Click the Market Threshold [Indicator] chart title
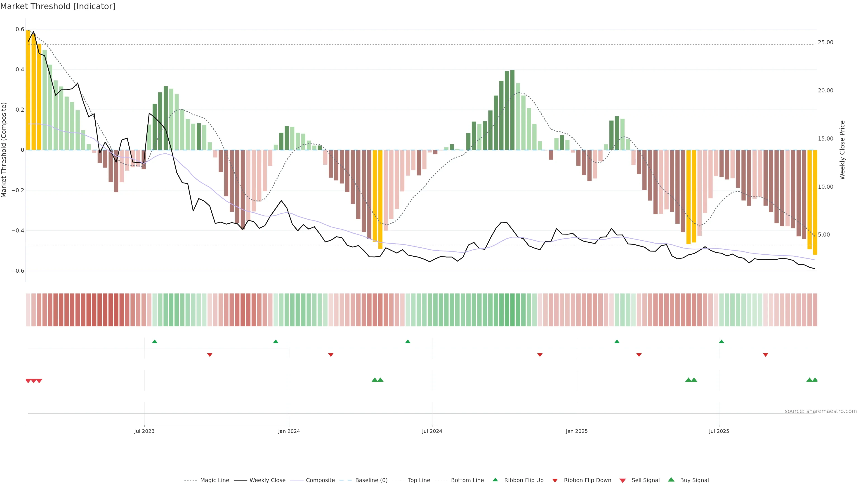The image size is (868, 488). click(58, 6)
